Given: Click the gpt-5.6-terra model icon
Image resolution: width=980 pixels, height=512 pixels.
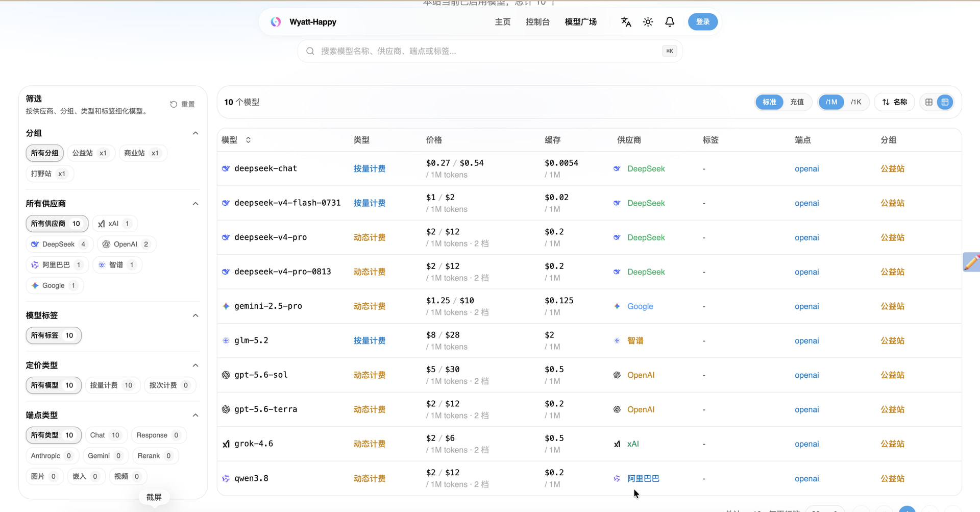Looking at the screenshot, I should pyautogui.click(x=226, y=409).
